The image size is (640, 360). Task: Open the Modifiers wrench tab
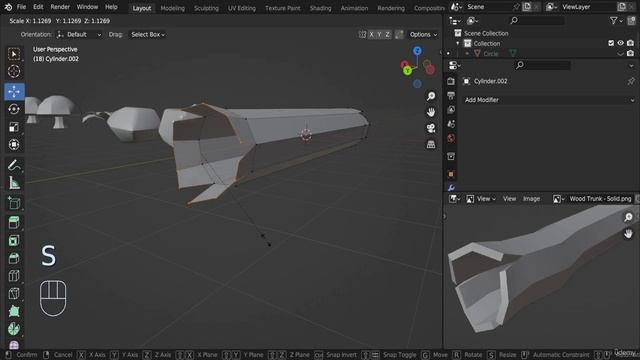pyautogui.click(x=451, y=188)
